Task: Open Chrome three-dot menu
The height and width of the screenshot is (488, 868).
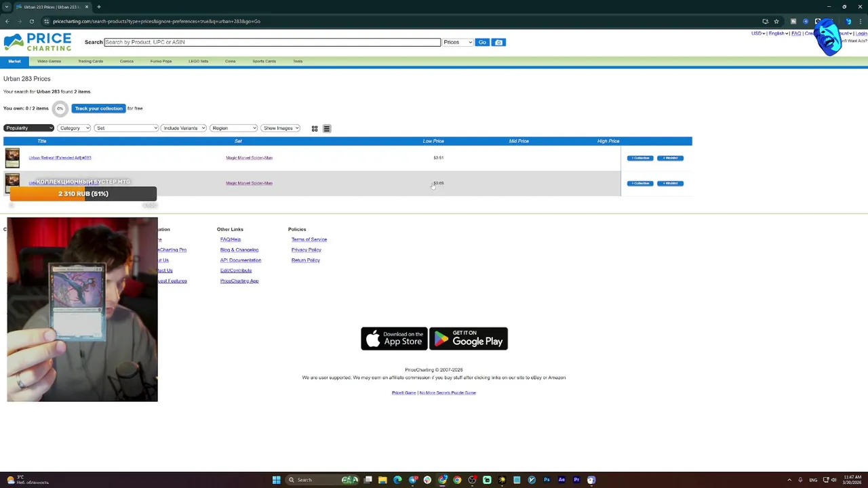Action: point(861,21)
